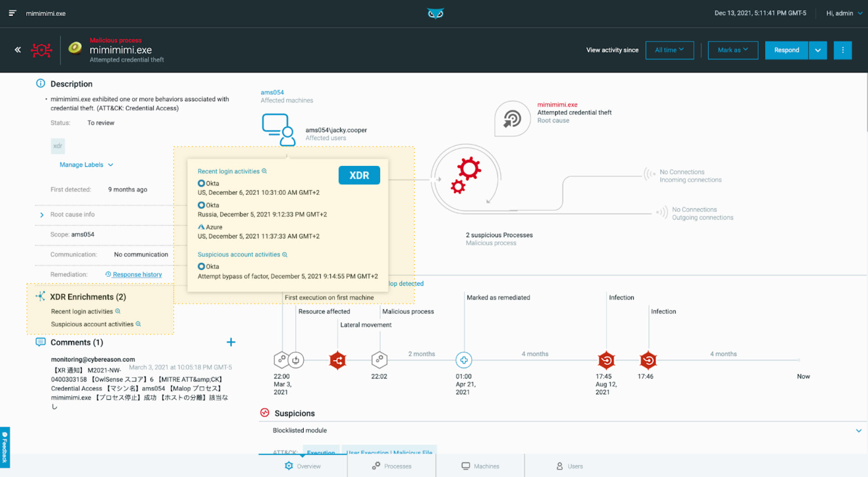The image size is (868, 477).
Task: Click the '2 suspicious Processes' label
Action: click(x=499, y=235)
